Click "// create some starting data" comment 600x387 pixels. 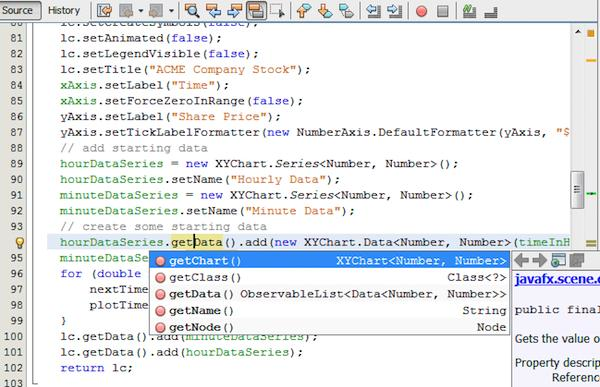pos(163,227)
